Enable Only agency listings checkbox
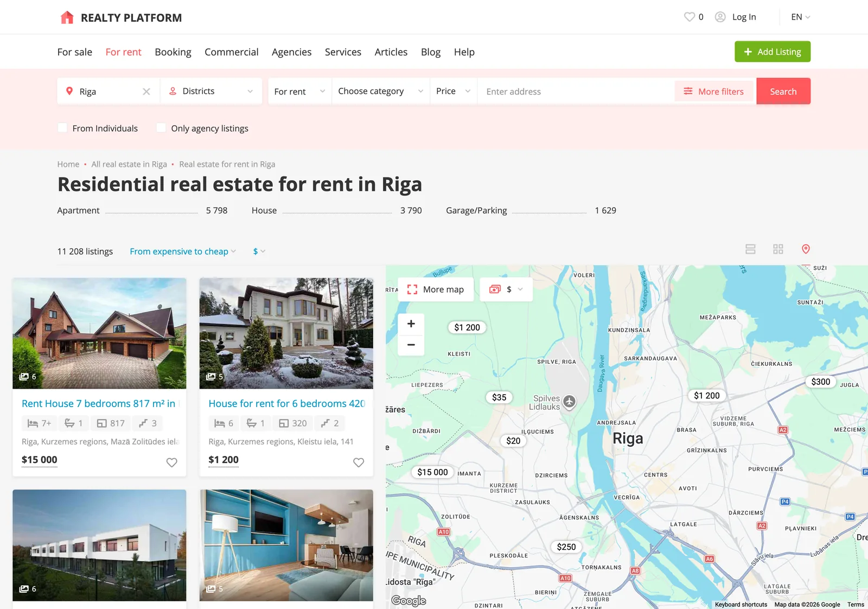This screenshot has width=868, height=609. click(x=161, y=128)
